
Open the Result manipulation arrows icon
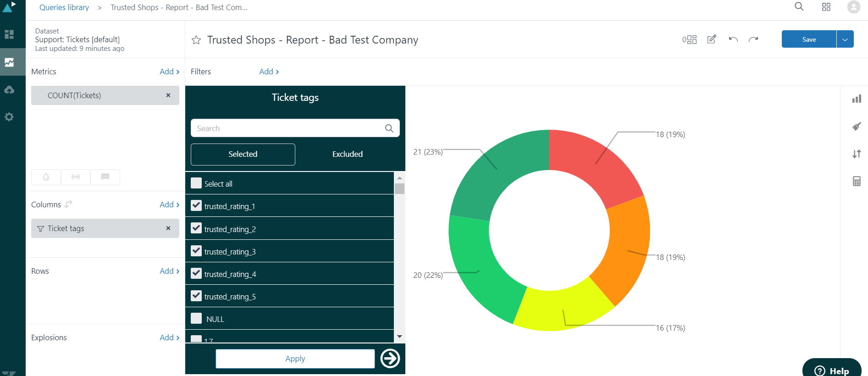pyautogui.click(x=857, y=154)
